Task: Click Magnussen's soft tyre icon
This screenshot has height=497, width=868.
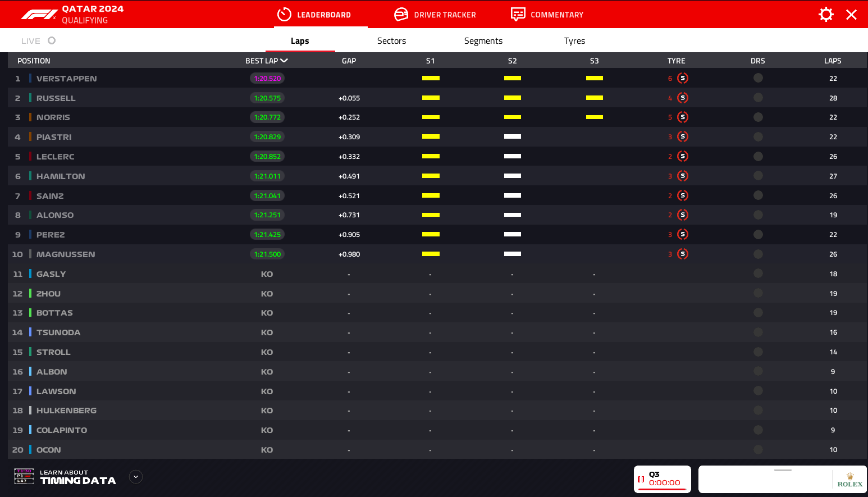Action: tap(683, 254)
